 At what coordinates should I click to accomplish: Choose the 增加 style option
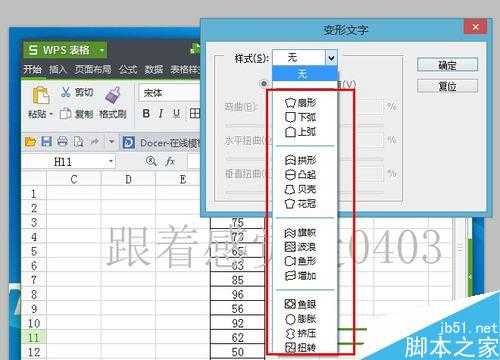[300, 276]
